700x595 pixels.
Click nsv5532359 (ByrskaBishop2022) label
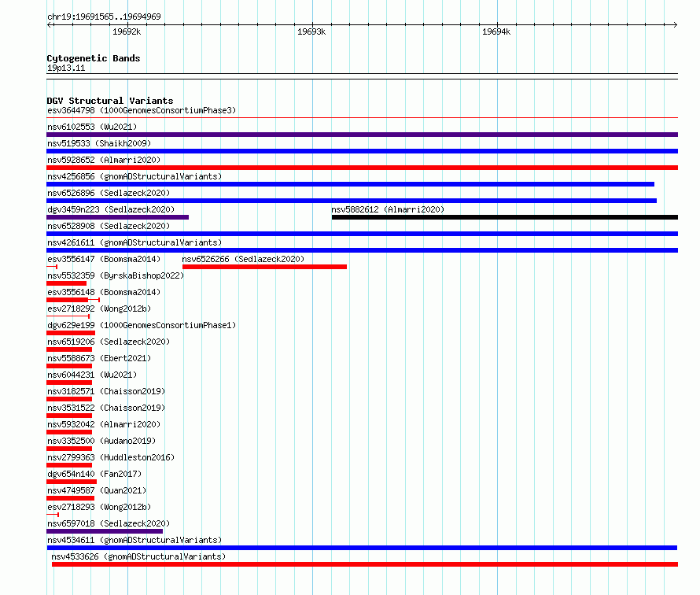(116, 275)
